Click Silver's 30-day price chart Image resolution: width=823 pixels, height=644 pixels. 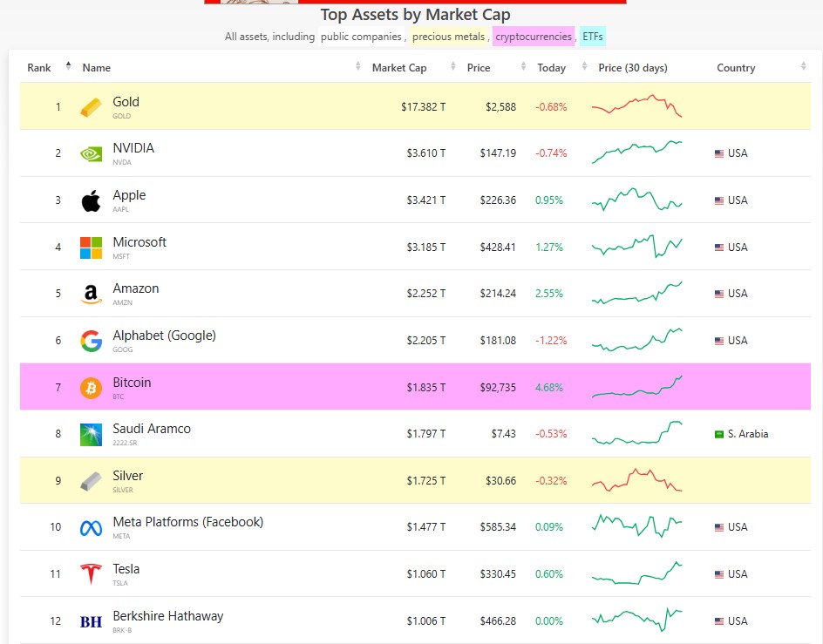click(637, 480)
